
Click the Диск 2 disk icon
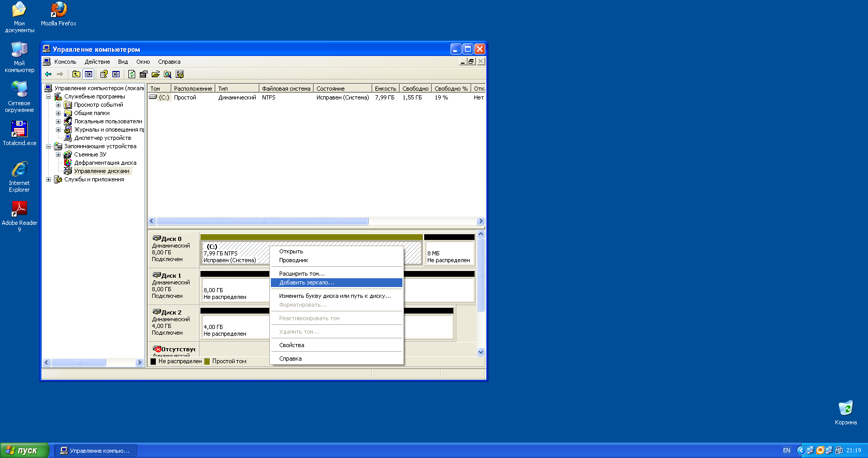click(156, 312)
